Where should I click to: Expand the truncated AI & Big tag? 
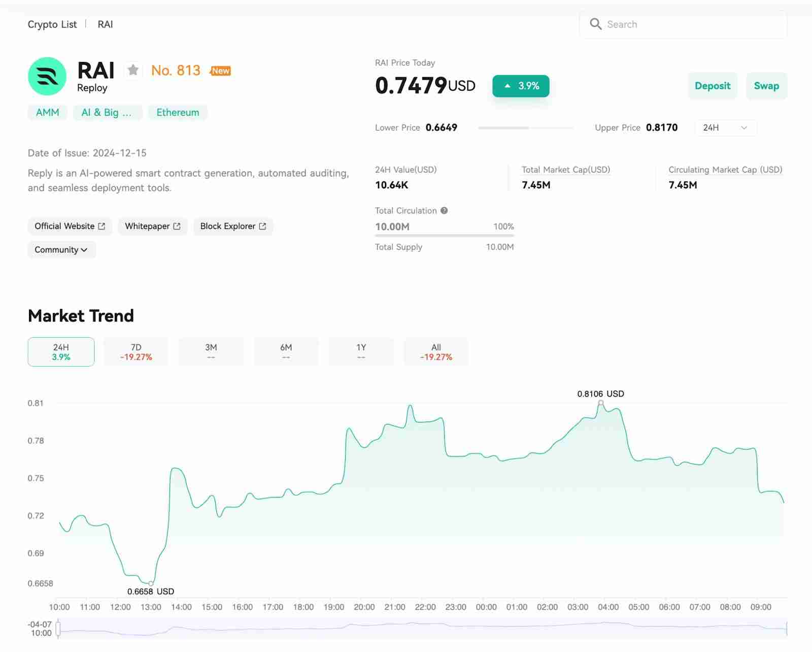(107, 113)
